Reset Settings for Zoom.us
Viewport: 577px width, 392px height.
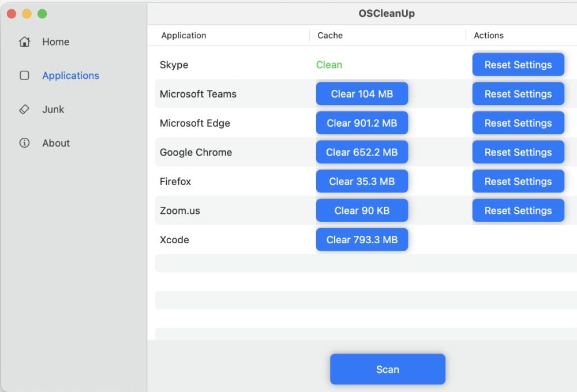518,211
